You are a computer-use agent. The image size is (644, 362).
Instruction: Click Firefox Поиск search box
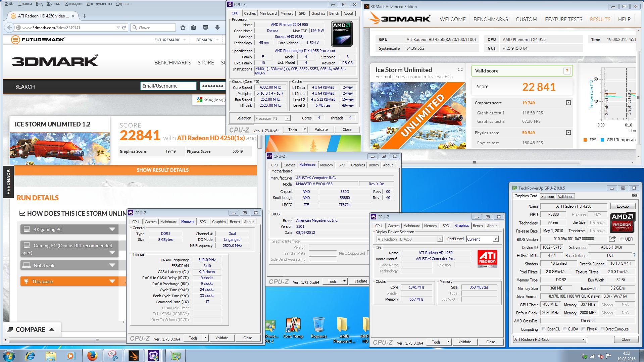click(x=153, y=28)
